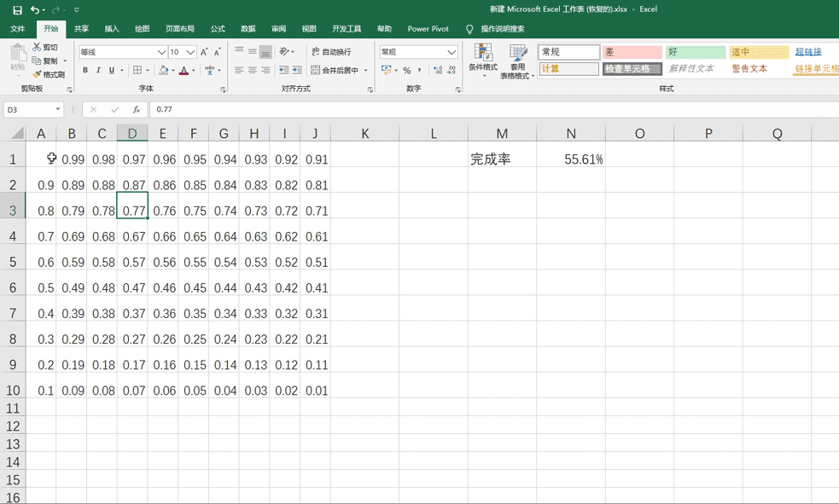
Task: Click the Phonetic Guide (wén) icon
Action: [209, 70]
